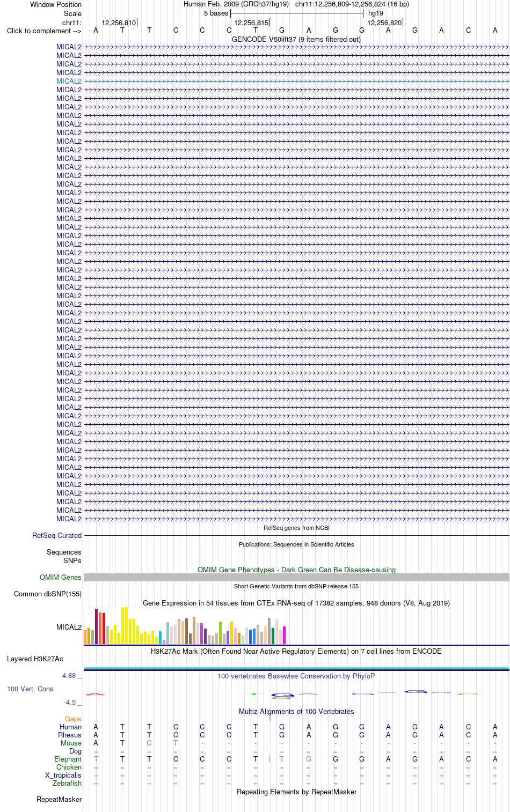
Task: Click the 'Click to complement -->' label
Action: point(44,31)
